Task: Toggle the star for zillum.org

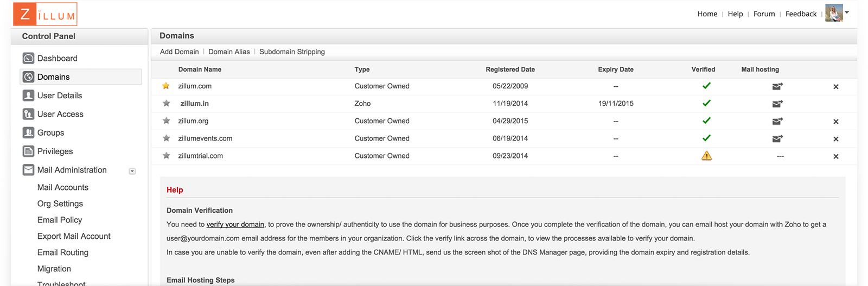Action: [x=167, y=121]
